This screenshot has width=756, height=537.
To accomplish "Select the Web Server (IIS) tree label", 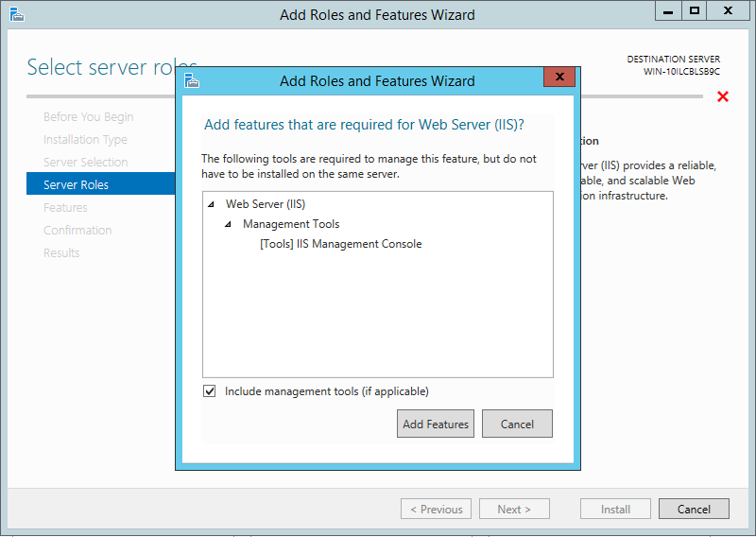I will click(266, 204).
